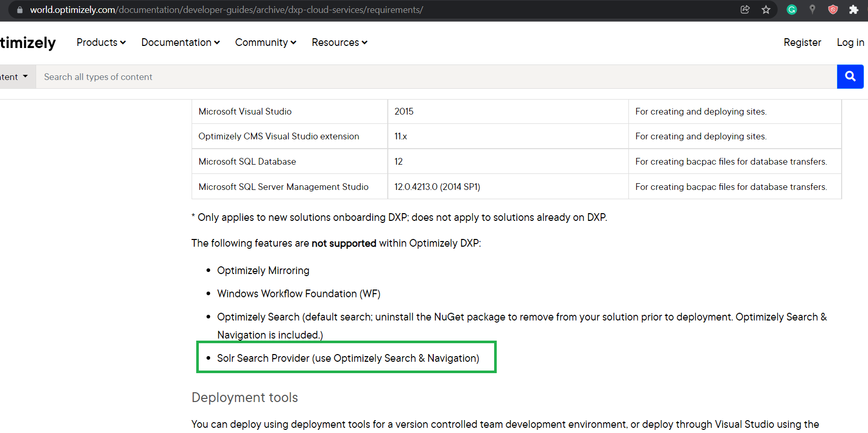Screen dimensions: 868x433
Task: Open the extensions puzzle piece menu
Action: pyautogui.click(x=854, y=9)
